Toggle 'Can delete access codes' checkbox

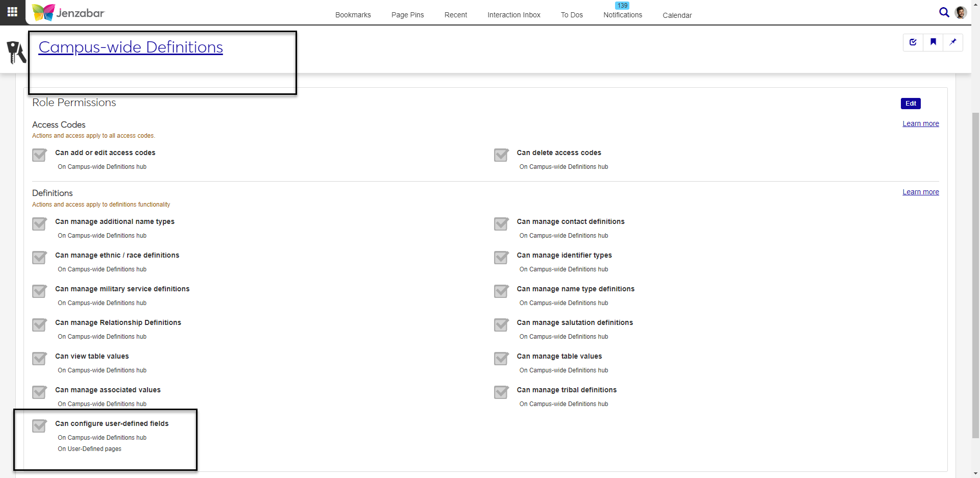[x=501, y=155]
